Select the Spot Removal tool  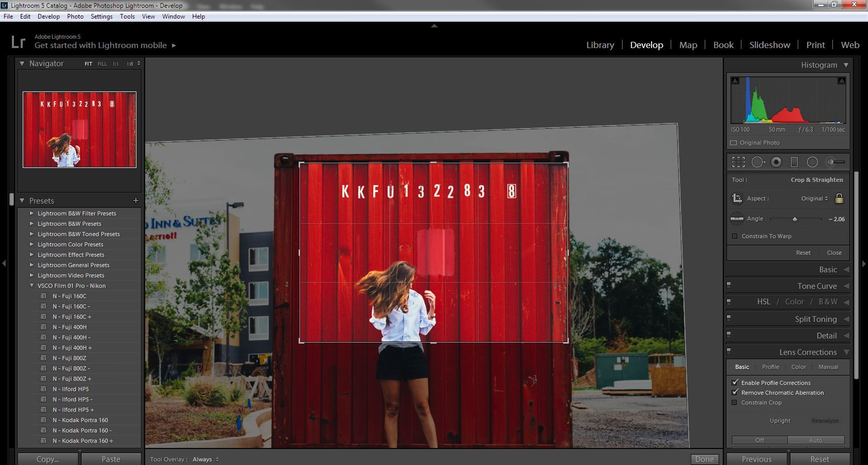pos(758,162)
